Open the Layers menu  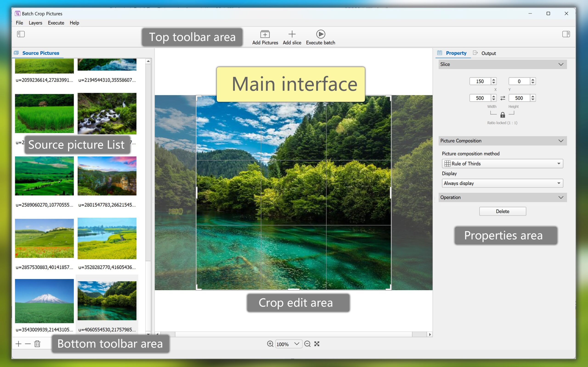35,23
